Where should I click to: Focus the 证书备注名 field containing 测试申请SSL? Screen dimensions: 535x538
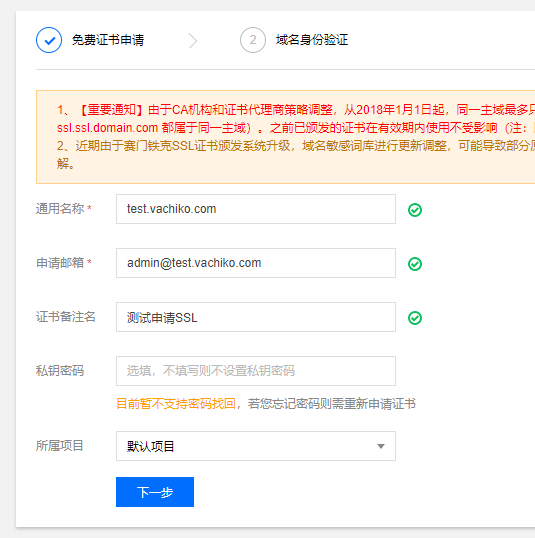tap(256, 317)
